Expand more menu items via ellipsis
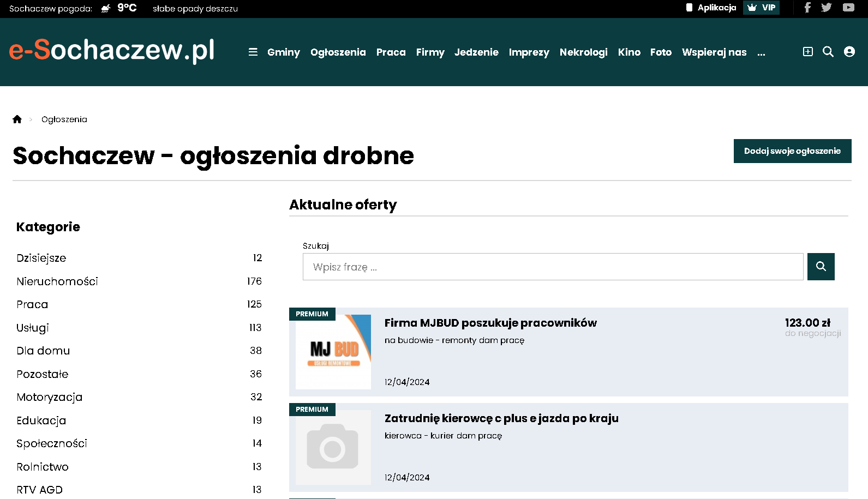Image resolution: width=868 pixels, height=499 pixels. (x=761, y=53)
